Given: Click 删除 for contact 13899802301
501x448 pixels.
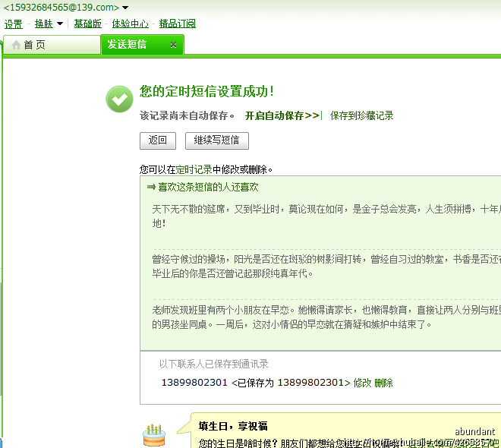Looking at the screenshot, I should pyautogui.click(x=384, y=383).
